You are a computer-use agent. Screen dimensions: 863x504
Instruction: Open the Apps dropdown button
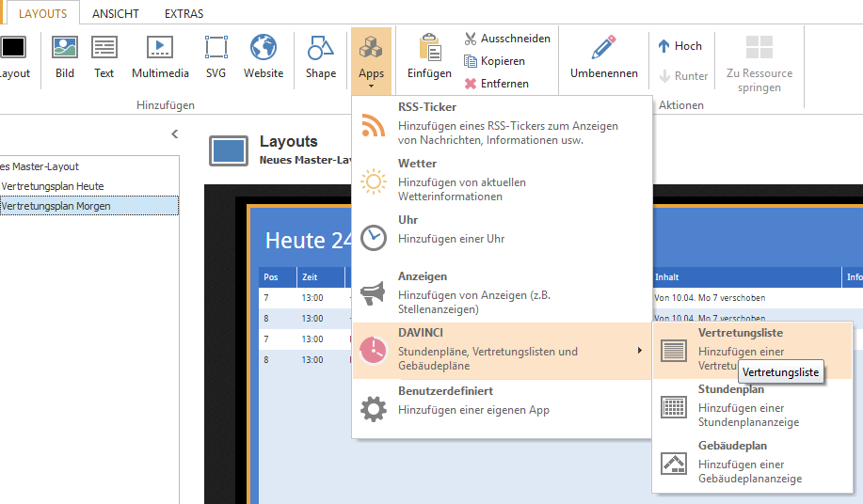click(x=371, y=60)
